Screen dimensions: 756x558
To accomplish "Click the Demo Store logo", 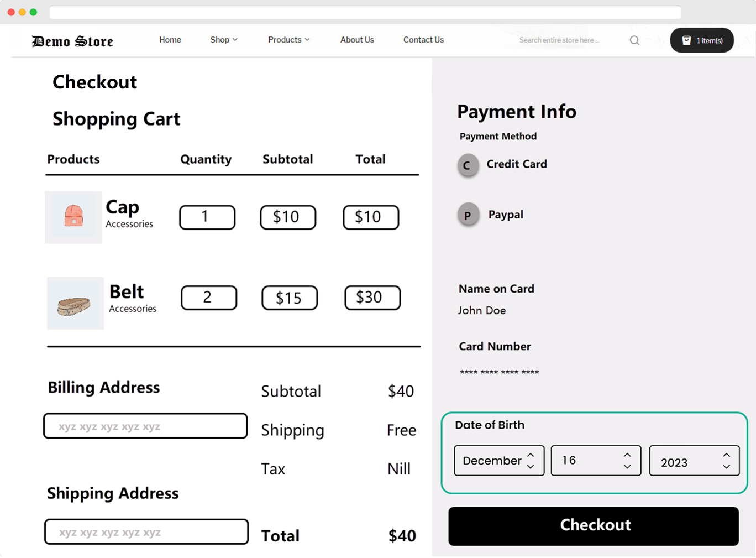I will pyautogui.click(x=72, y=41).
